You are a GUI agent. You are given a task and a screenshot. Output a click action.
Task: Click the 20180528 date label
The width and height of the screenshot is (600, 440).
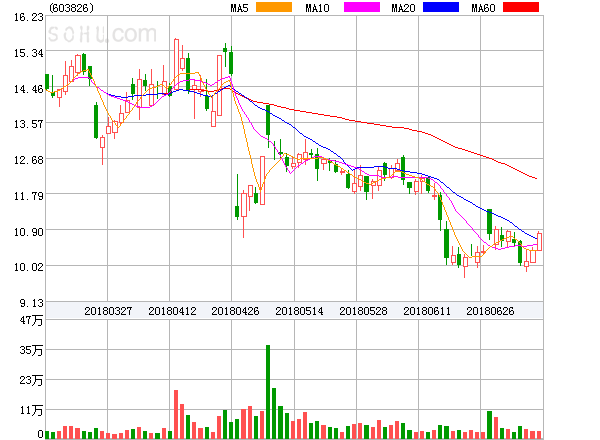coord(363,311)
